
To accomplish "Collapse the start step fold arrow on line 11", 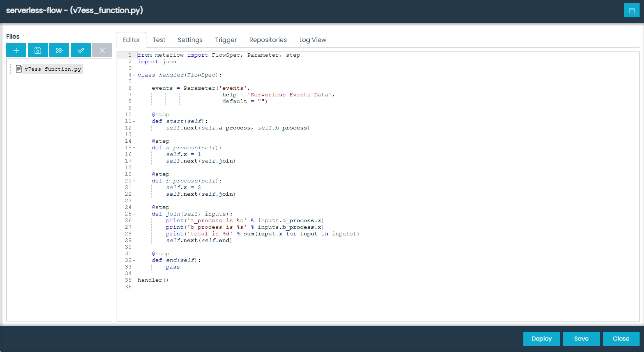I will tap(134, 121).
